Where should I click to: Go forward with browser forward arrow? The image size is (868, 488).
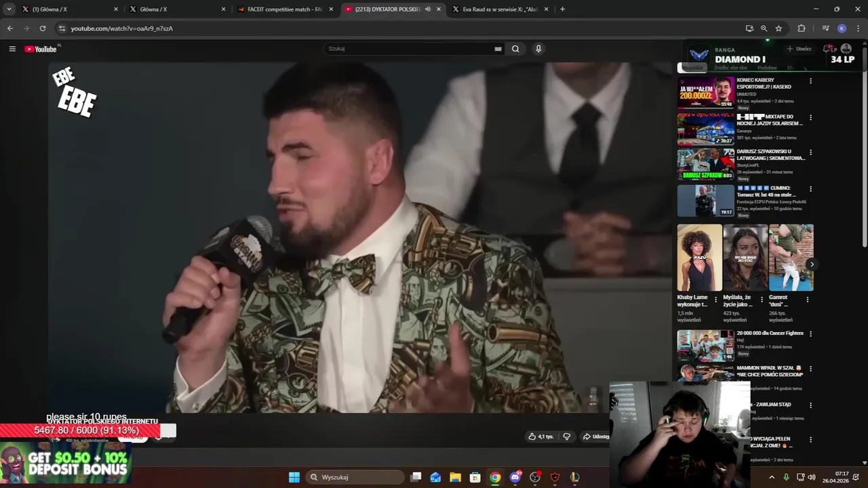click(26, 28)
